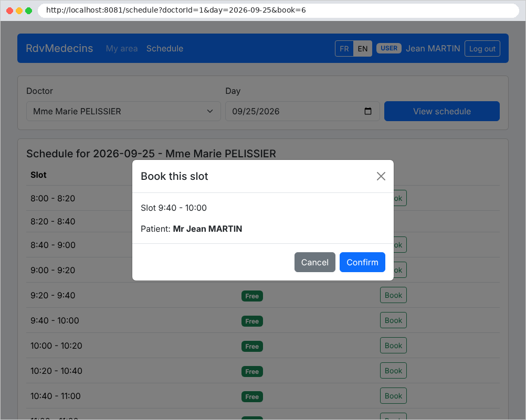This screenshot has width=526, height=420.
Task: Switch language to FR
Action: (344, 49)
